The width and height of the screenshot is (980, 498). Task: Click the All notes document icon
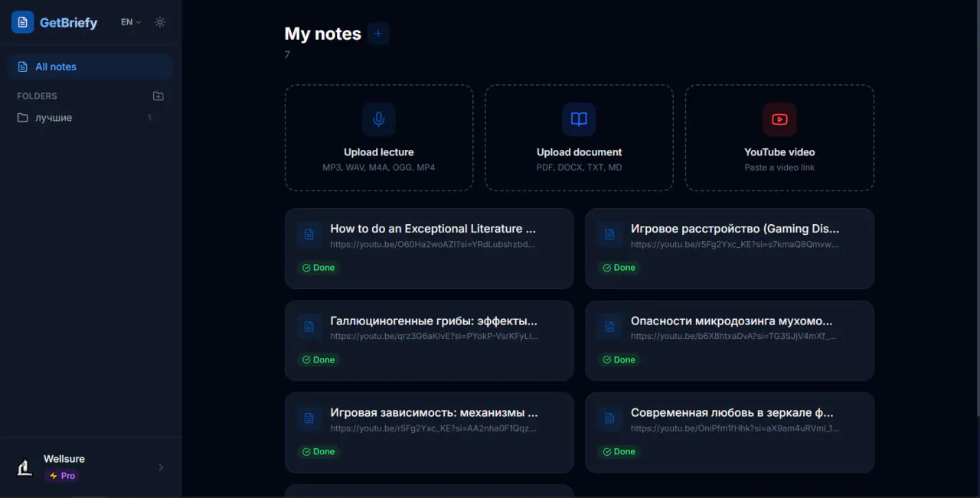(23, 67)
